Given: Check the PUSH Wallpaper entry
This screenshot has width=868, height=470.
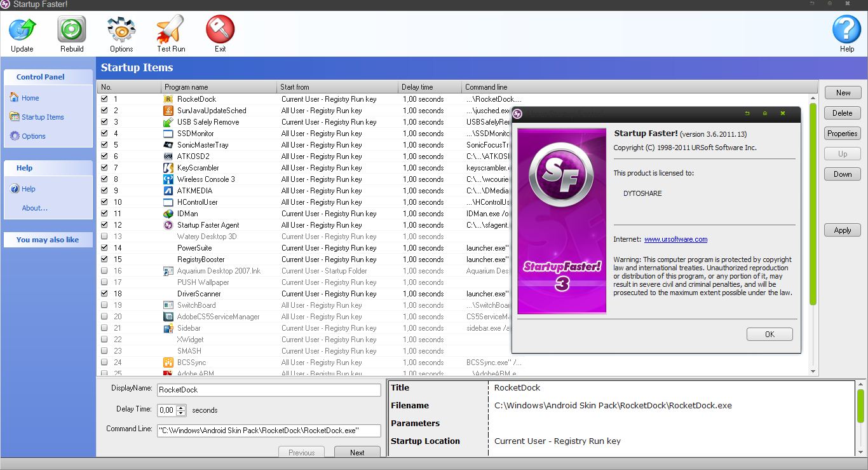Looking at the screenshot, I should click(x=104, y=282).
